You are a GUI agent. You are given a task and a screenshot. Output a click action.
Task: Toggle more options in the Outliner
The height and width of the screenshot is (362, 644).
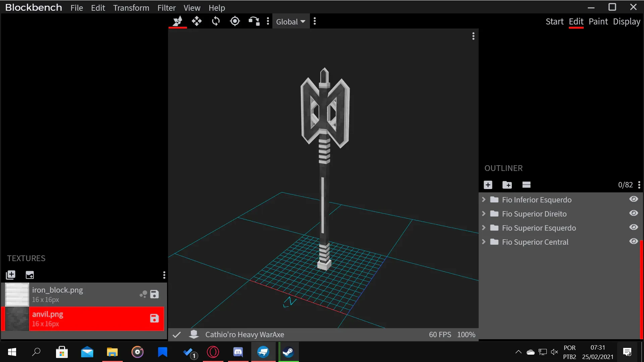tap(526, 185)
